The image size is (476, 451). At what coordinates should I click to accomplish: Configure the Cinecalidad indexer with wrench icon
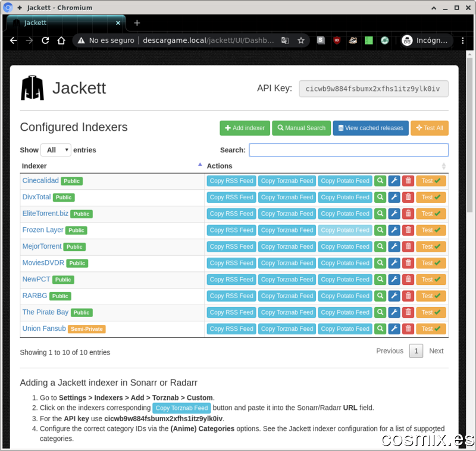[394, 181]
